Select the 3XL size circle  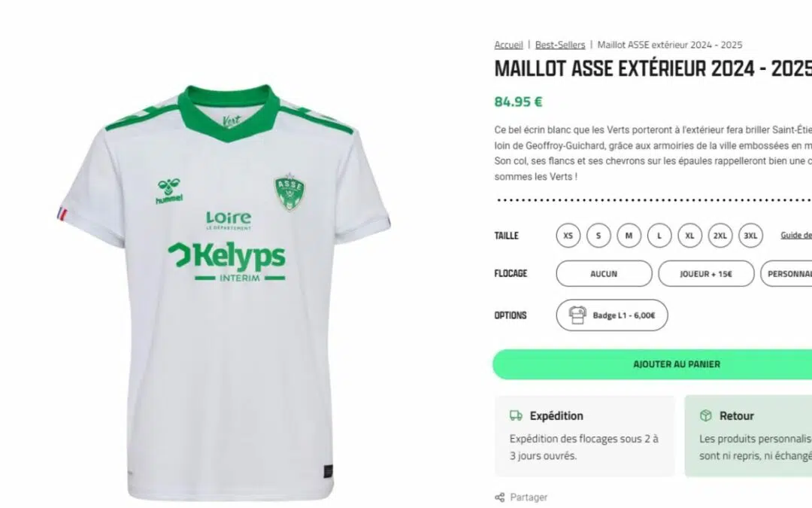(750, 236)
